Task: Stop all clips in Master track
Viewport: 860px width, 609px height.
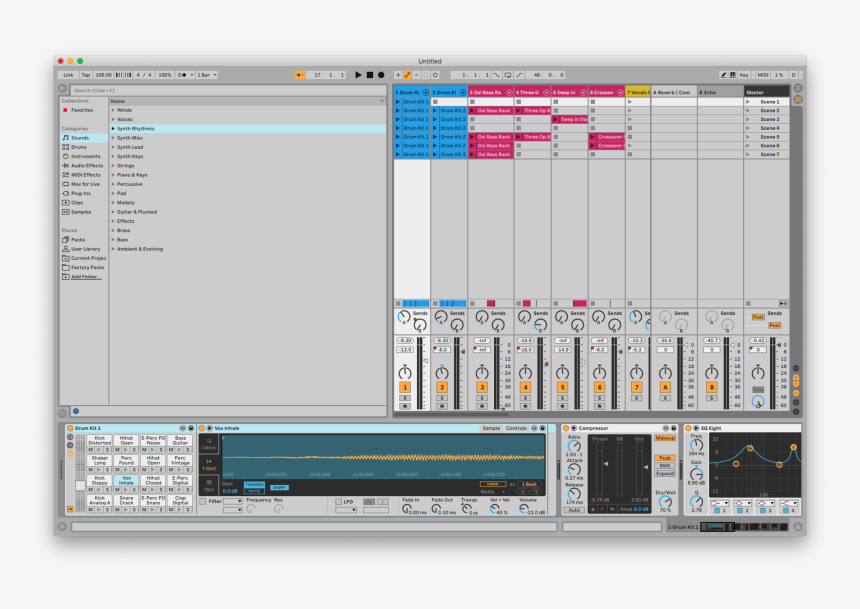Action: point(748,303)
